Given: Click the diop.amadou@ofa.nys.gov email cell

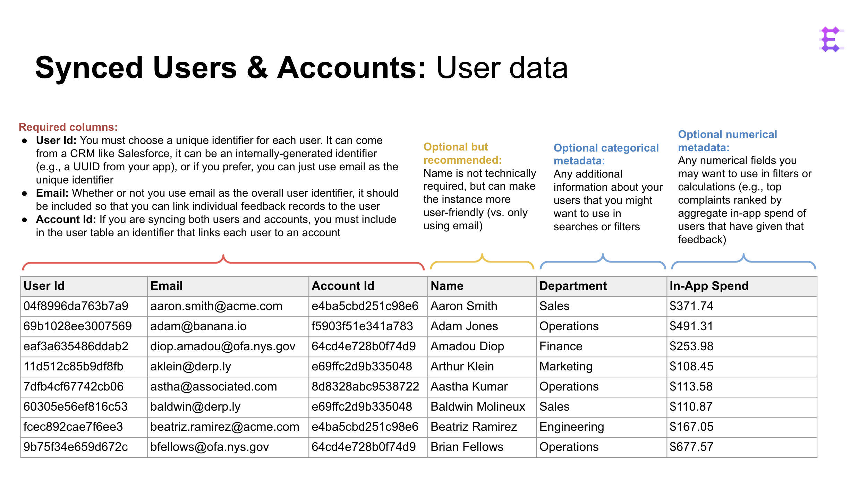Looking at the screenshot, I should (x=228, y=347).
